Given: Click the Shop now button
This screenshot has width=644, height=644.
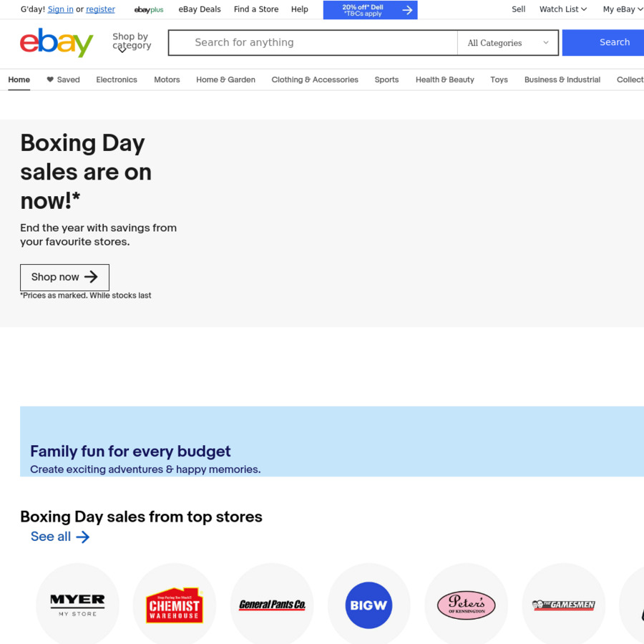Looking at the screenshot, I should coord(64,277).
